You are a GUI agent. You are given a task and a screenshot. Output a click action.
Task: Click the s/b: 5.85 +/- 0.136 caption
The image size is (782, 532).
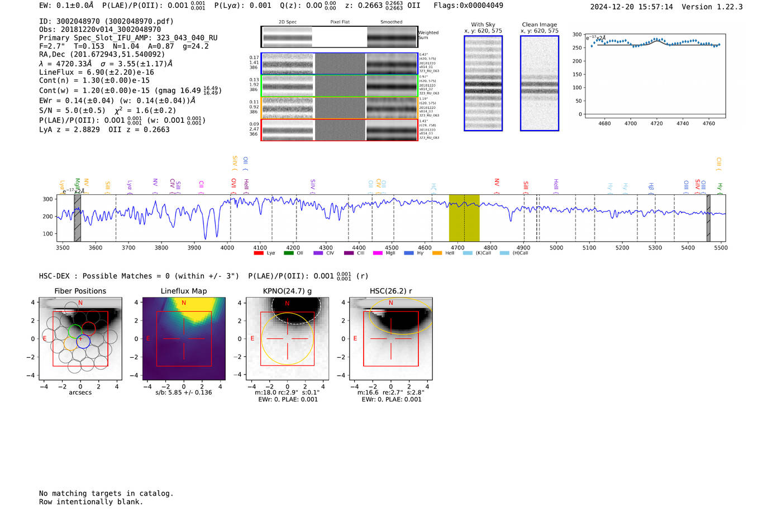(x=184, y=392)
